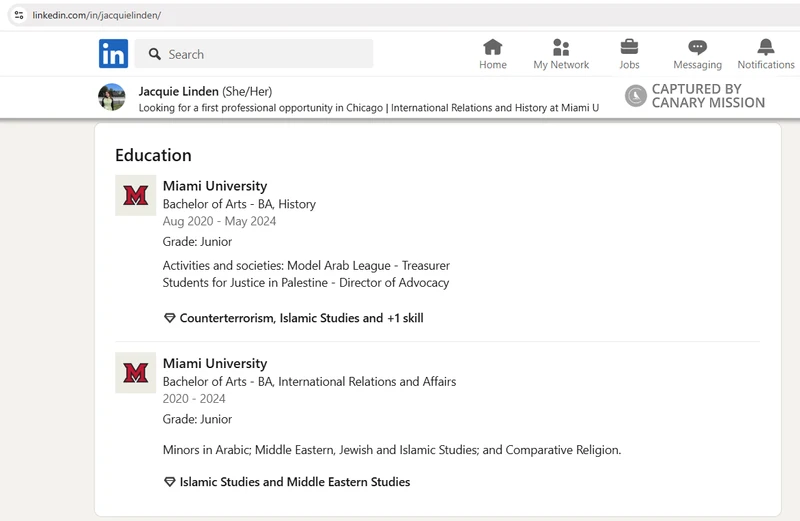
Task: Click the site info icon in address bar
Action: 19,15
